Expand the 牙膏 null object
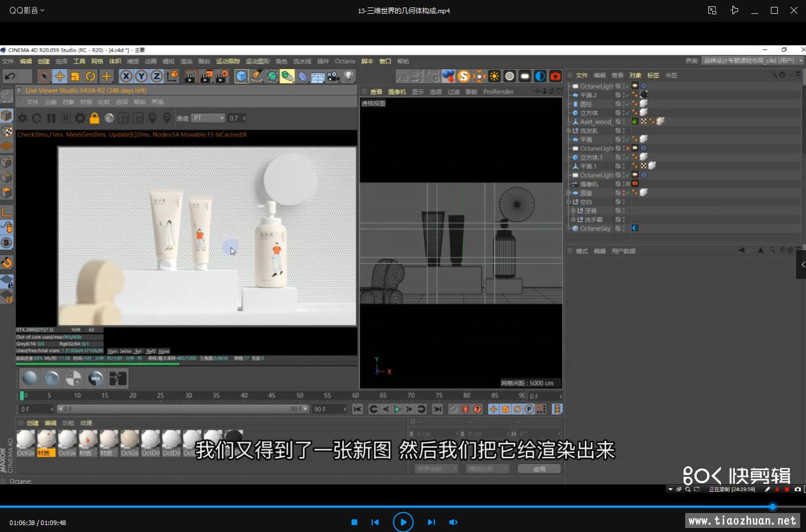Image resolution: width=806 pixels, height=532 pixels. click(x=573, y=210)
